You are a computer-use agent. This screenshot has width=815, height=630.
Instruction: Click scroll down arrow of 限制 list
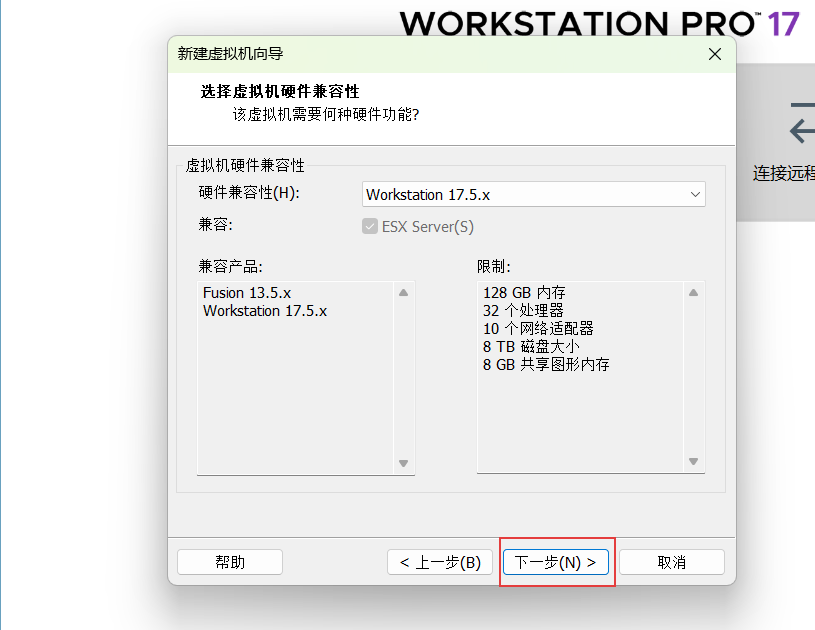click(x=693, y=461)
